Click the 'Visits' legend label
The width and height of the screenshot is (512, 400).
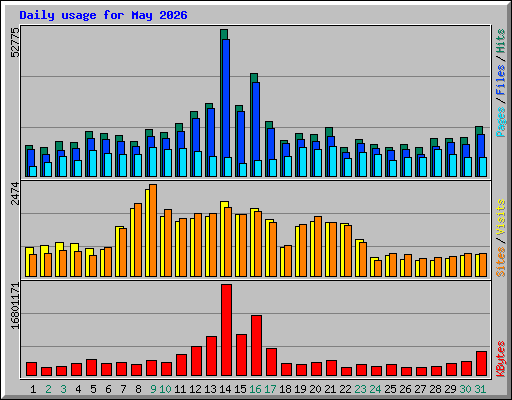pos(501,217)
